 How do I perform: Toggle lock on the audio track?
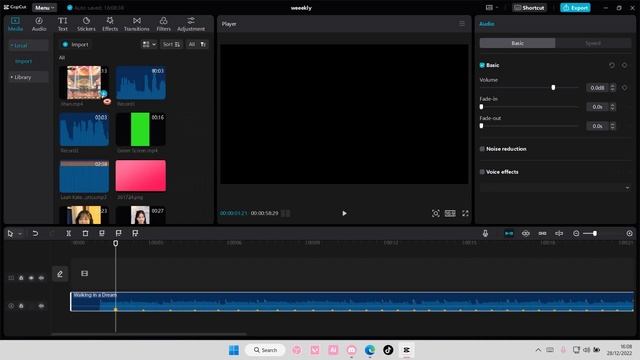tap(21, 306)
